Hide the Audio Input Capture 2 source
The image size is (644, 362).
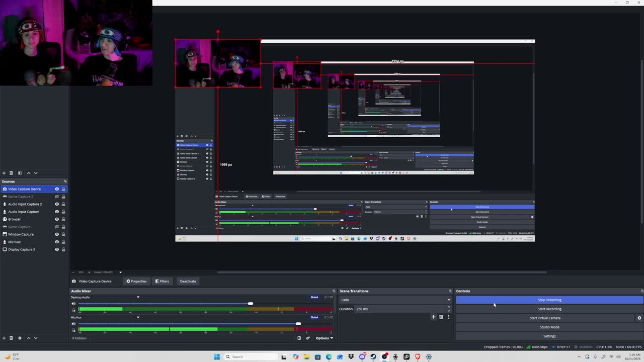[x=57, y=204]
